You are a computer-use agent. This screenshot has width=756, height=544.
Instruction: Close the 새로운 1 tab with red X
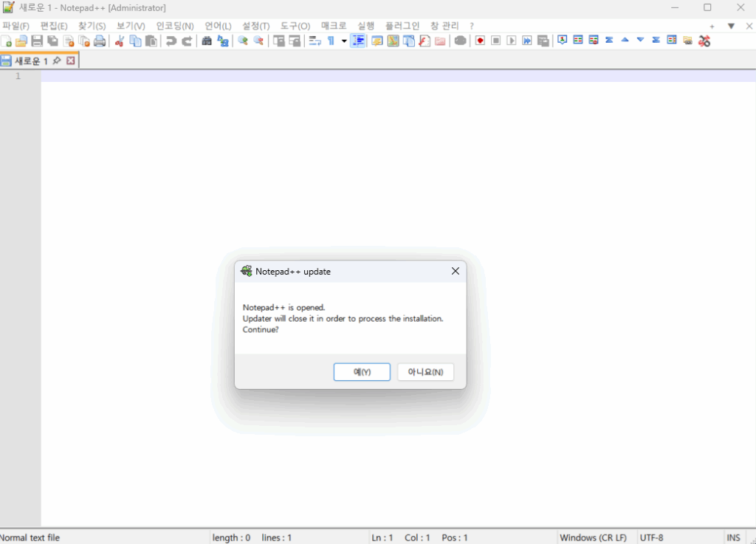pyautogui.click(x=71, y=61)
